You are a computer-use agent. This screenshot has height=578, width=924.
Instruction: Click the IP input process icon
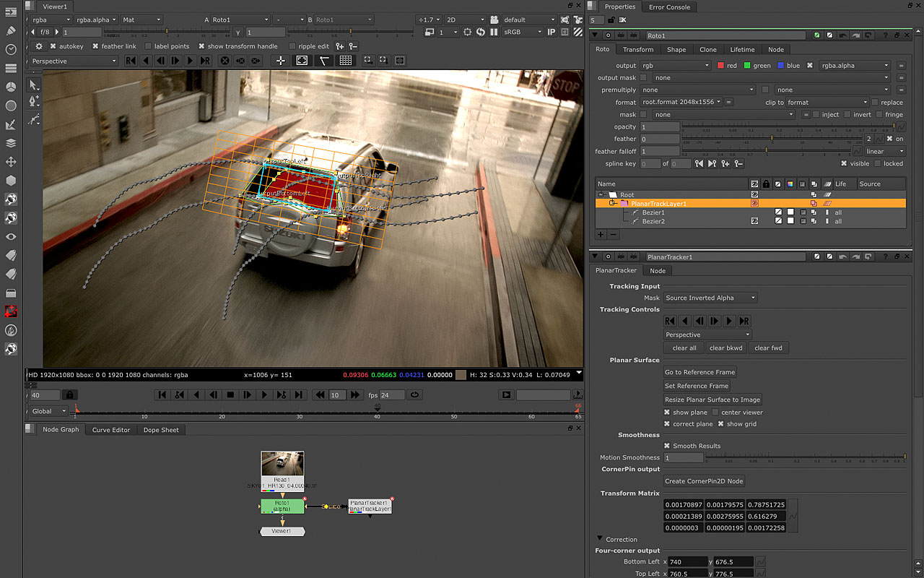[552, 33]
